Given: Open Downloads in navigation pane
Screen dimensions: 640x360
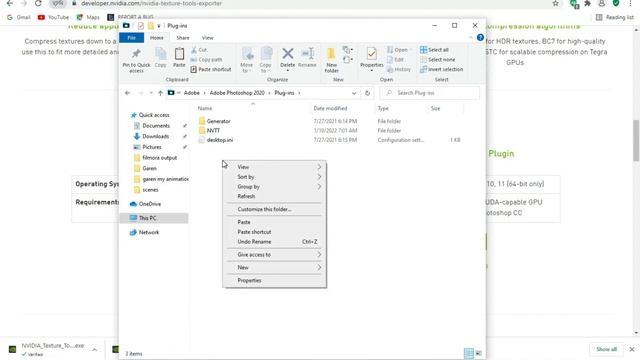Looking at the screenshot, I should point(151,136).
